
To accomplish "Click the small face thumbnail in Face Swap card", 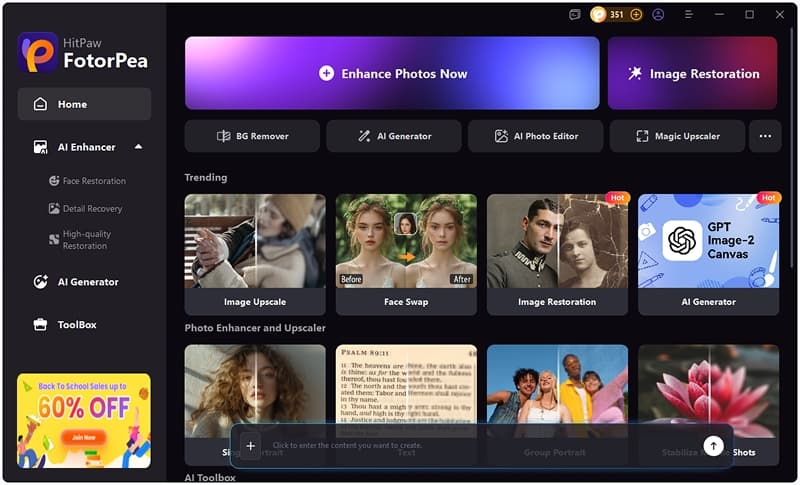I will 406,223.
